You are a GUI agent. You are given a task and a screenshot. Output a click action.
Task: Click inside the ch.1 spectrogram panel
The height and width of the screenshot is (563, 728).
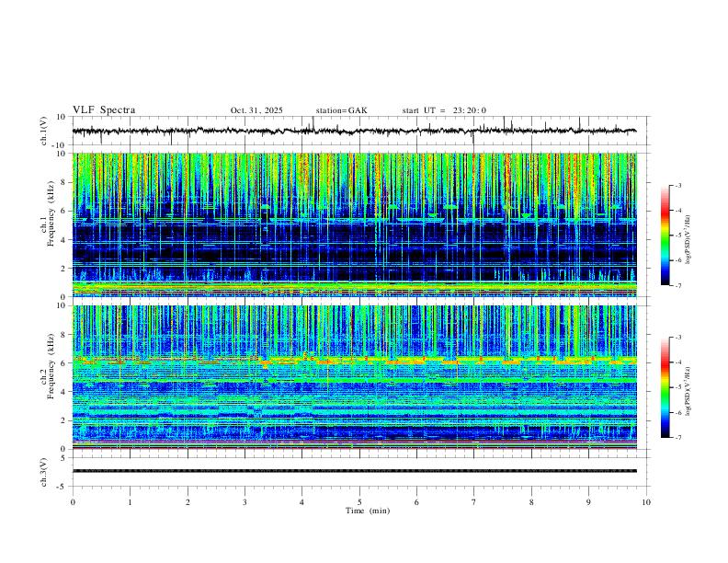354,224
